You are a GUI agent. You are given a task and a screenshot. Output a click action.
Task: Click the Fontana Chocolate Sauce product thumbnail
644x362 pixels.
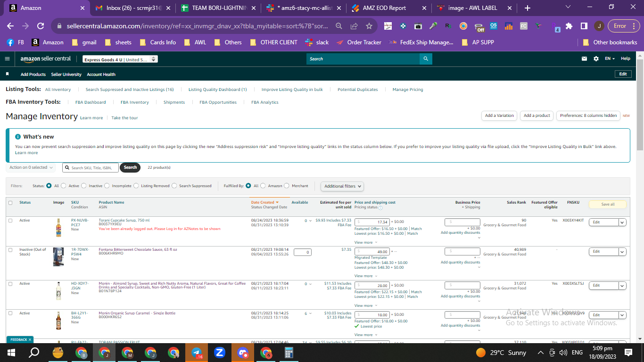pyautogui.click(x=58, y=257)
